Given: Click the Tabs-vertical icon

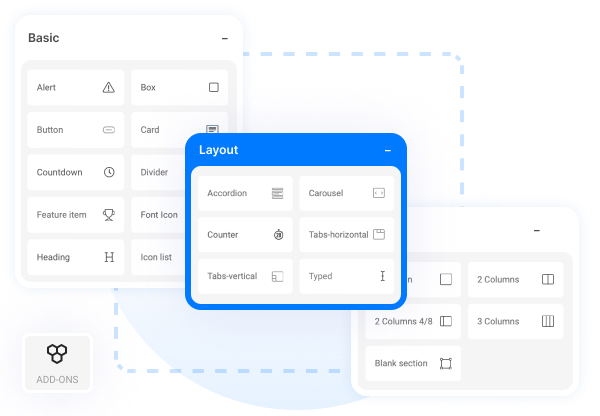Looking at the screenshot, I should (277, 276).
